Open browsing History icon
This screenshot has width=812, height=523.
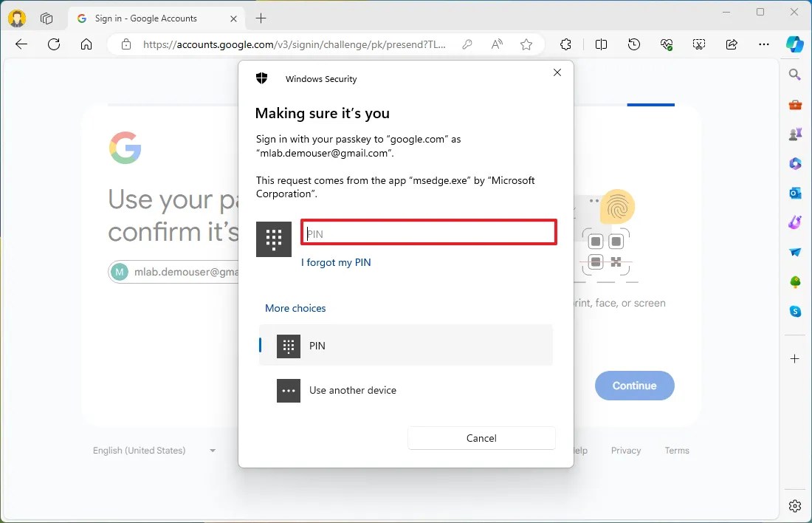633,44
